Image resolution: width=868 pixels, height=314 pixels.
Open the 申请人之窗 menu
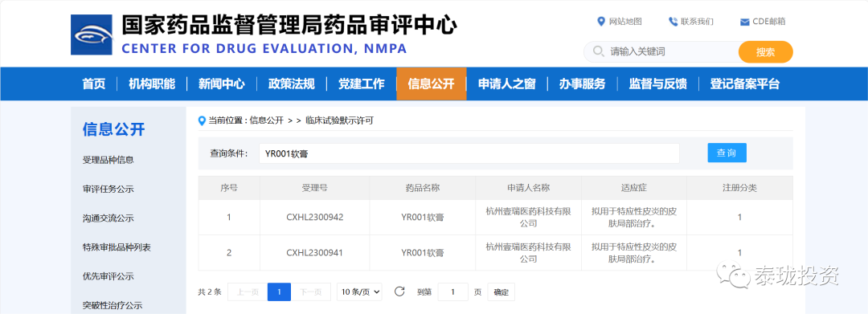click(507, 84)
